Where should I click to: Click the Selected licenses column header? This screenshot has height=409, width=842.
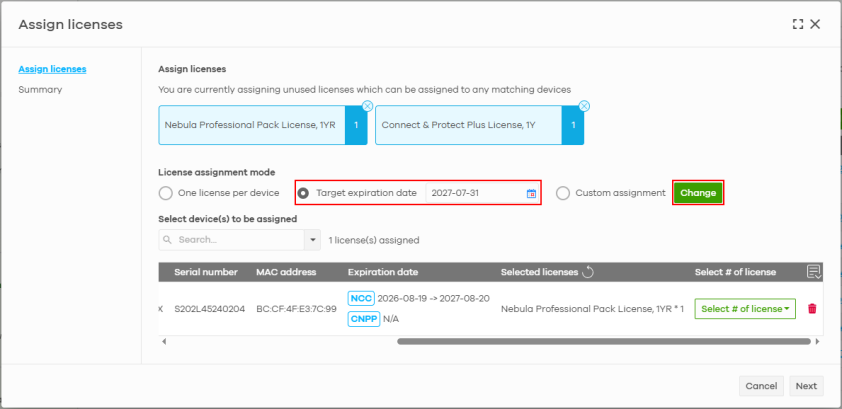(x=539, y=272)
